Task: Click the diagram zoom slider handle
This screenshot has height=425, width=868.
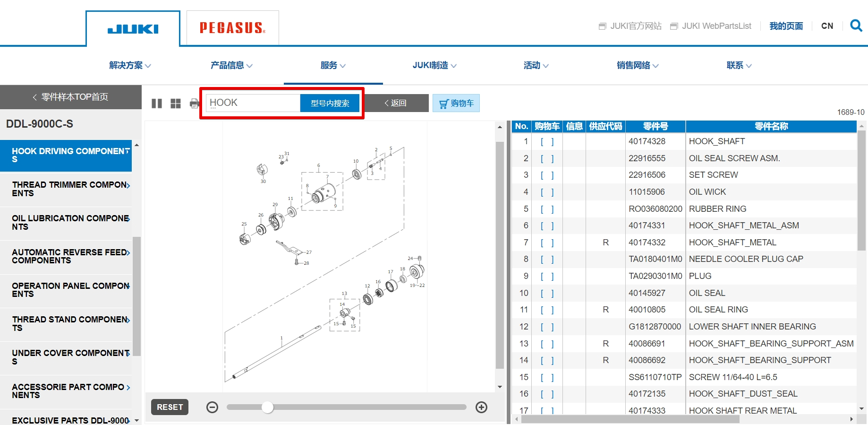Action: (268, 408)
